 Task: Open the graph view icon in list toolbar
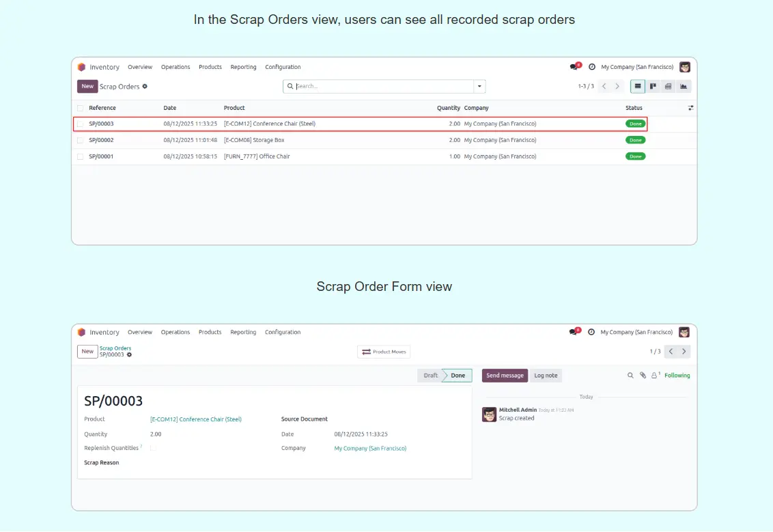[684, 87]
